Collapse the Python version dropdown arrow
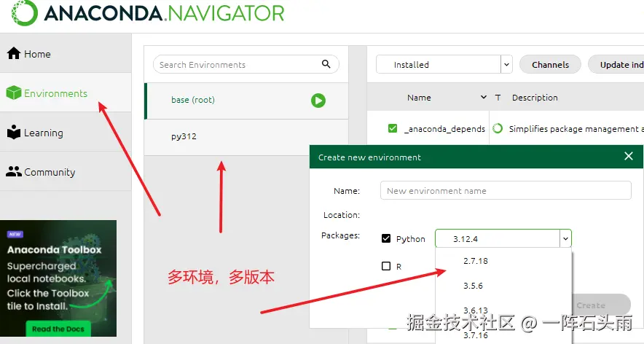 [x=565, y=238]
